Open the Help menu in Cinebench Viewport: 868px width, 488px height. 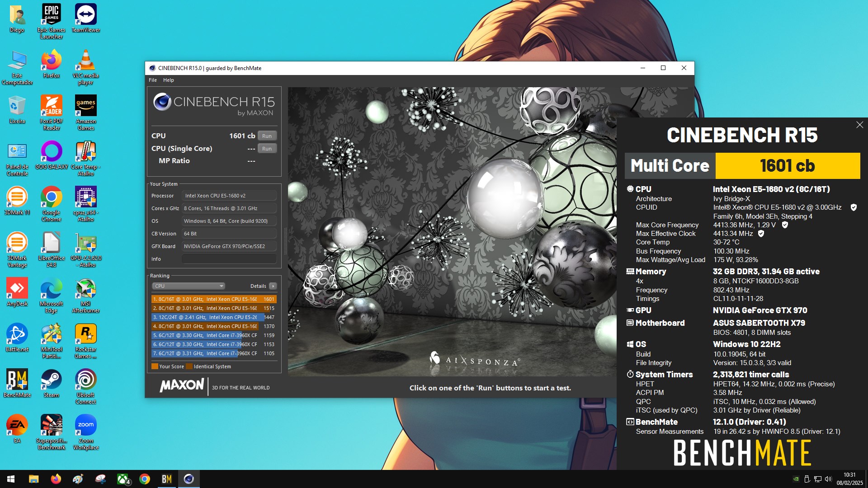[x=168, y=80]
